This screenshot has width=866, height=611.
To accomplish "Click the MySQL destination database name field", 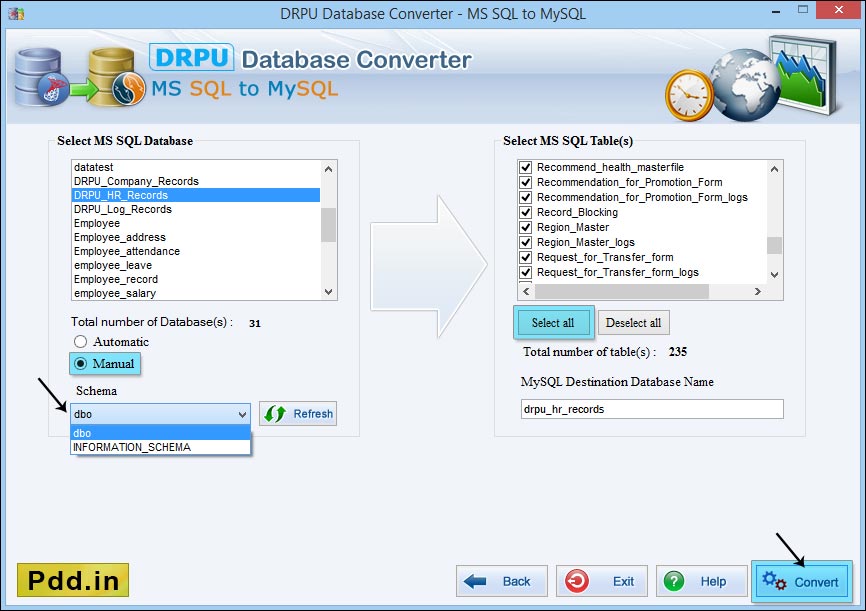I will [x=652, y=409].
